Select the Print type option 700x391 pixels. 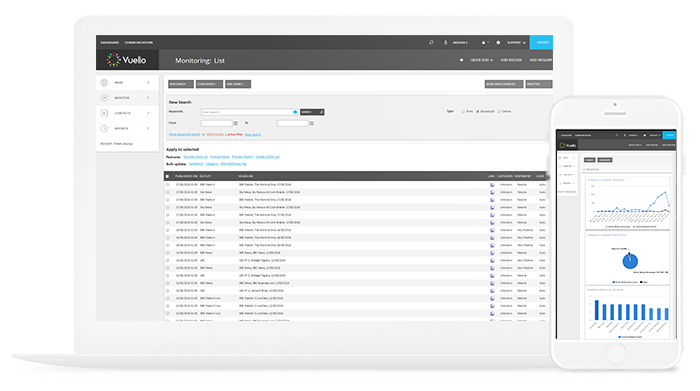click(463, 112)
